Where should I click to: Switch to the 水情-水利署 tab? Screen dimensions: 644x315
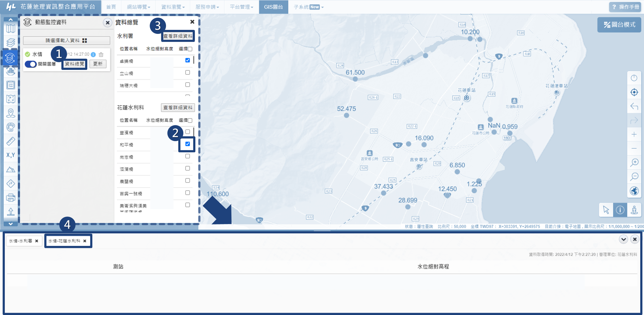pyautogui.click(x=21, y=241)
